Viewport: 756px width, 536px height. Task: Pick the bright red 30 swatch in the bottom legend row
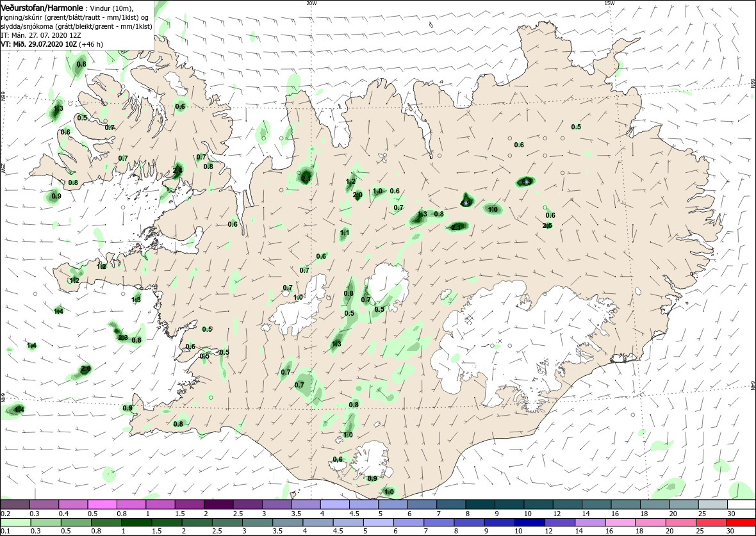tap(740, 523)
